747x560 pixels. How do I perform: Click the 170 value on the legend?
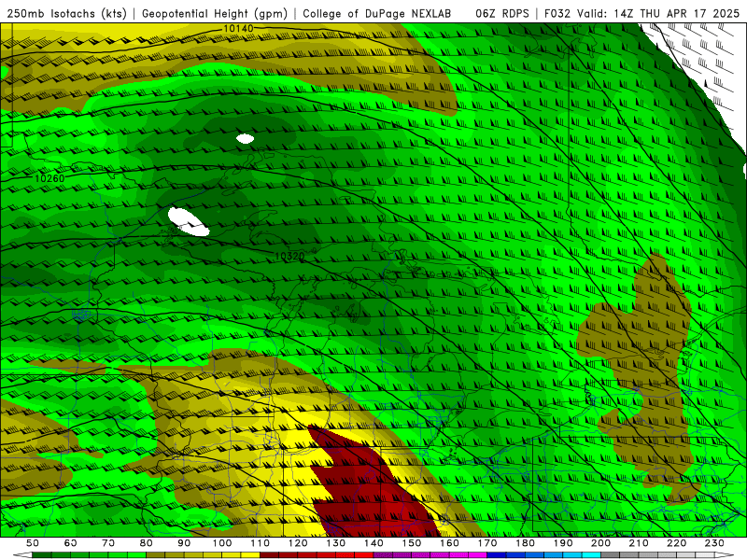point(487,543)
